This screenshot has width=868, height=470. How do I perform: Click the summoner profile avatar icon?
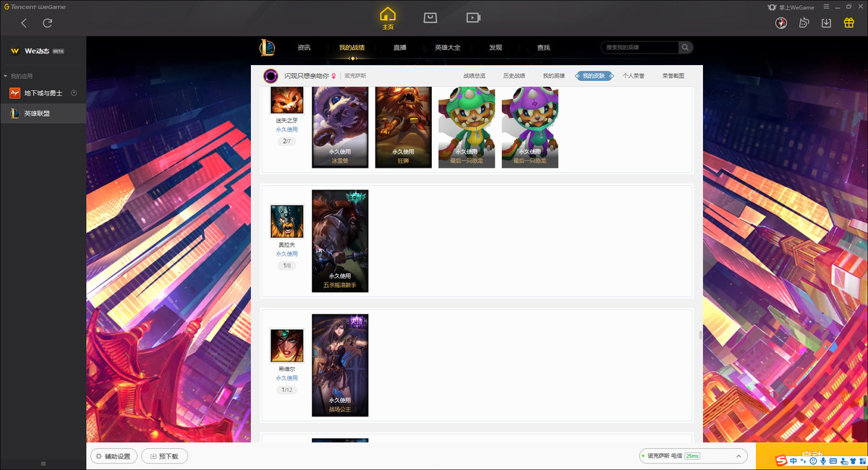(271, 76)
